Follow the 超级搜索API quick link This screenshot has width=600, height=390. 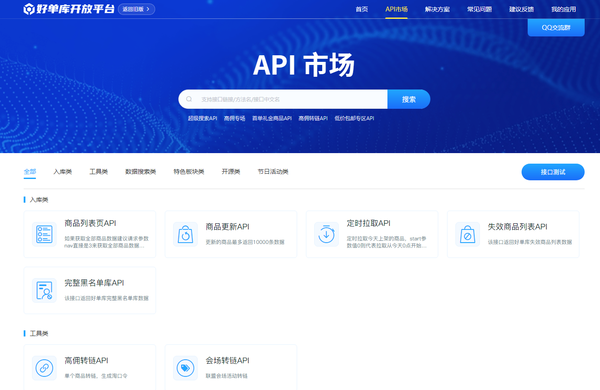coord(202,119)
